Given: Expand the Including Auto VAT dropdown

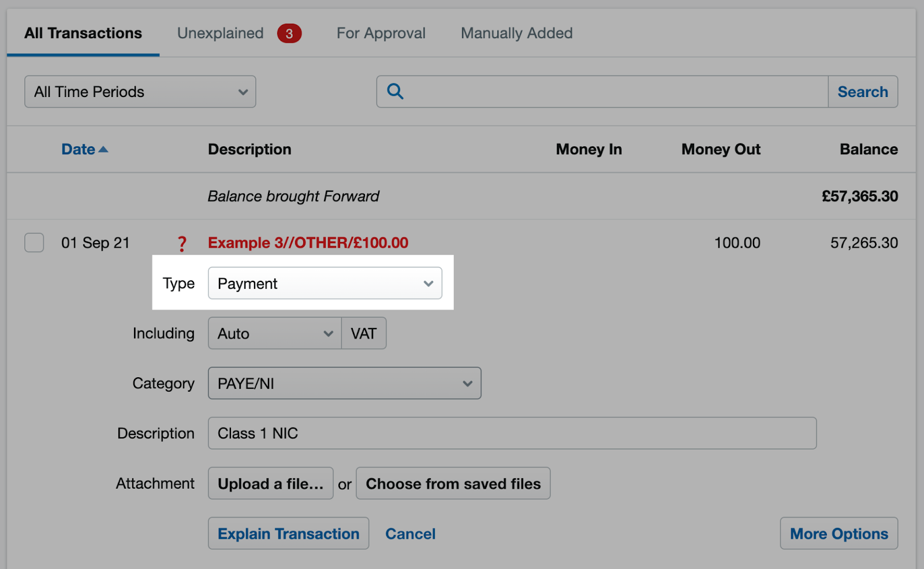Looking at the screenshot, I should 274,334.
